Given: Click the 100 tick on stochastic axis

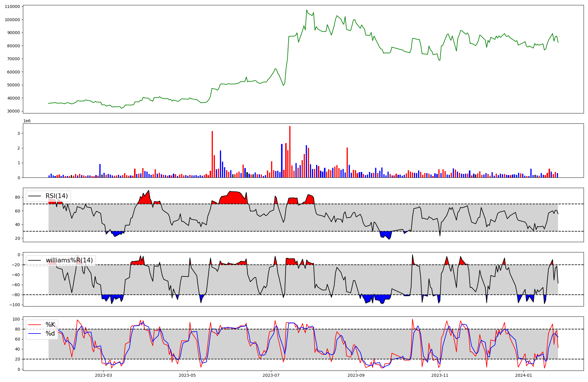Looking at the screenshot, I should coord(16,319).
